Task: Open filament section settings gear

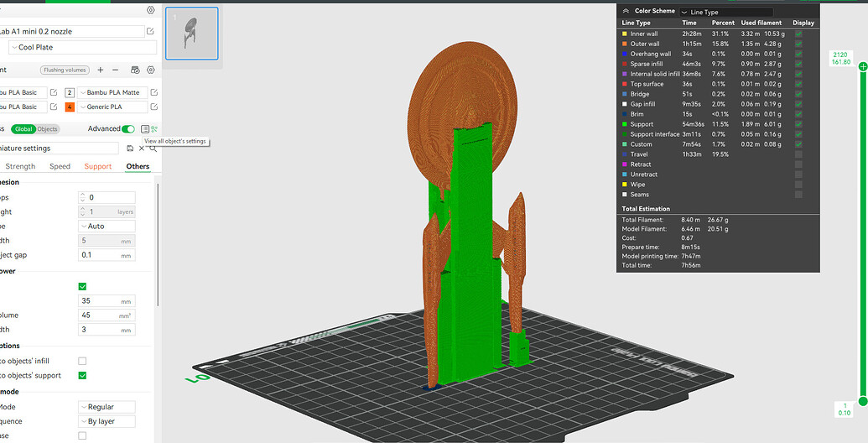Action: pos(151,70)
